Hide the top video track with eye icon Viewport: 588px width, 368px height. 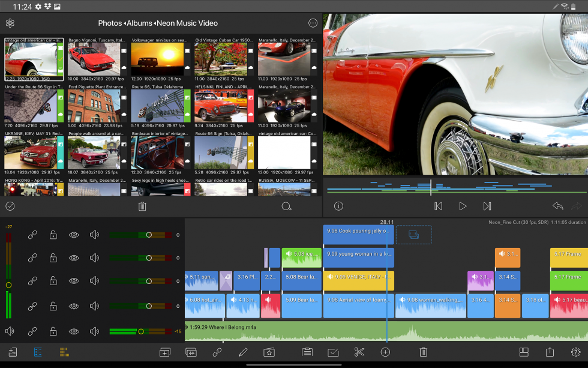point(73,235)
